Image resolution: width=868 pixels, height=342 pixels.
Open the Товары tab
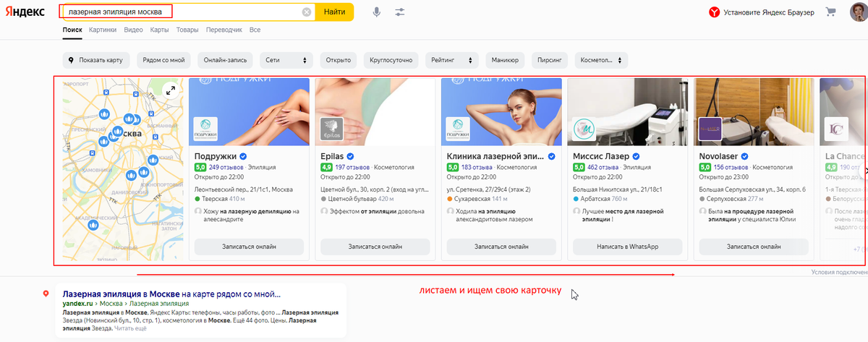click(187, 30)
